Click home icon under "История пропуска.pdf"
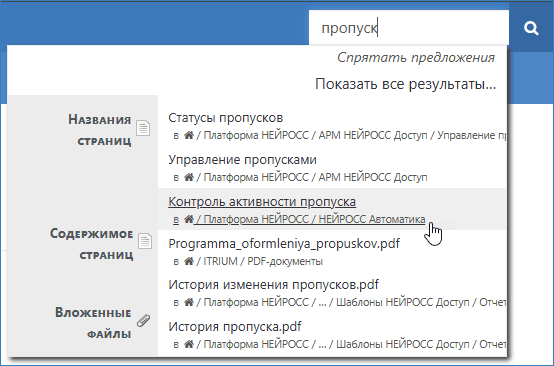The height and width of the screenshot is (366, 554). click(x=189, y=344)
